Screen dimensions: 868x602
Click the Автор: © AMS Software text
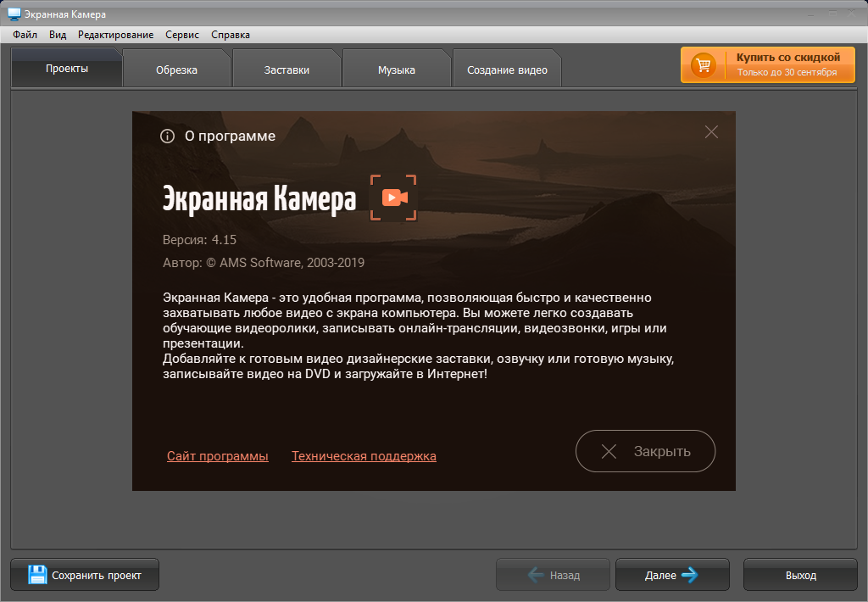[264, 263]
